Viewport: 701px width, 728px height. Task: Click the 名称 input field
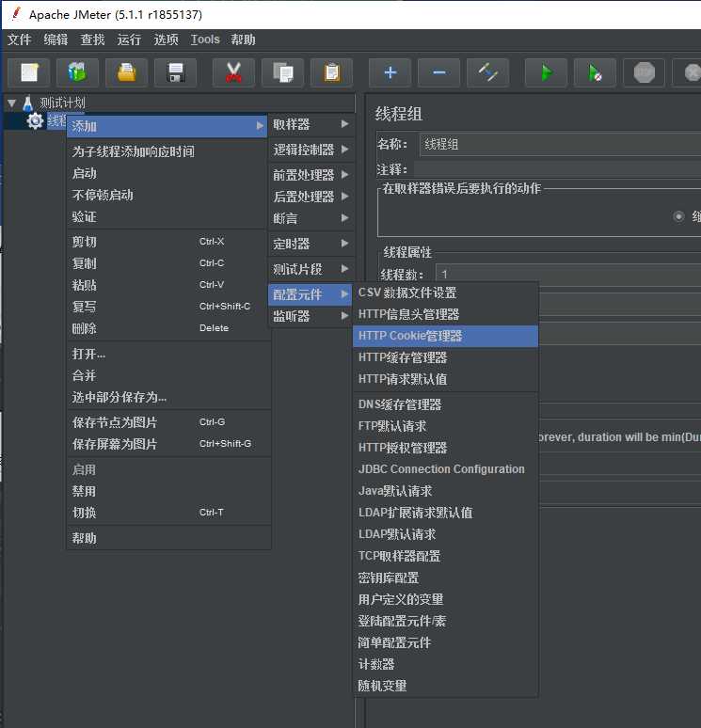560,144
